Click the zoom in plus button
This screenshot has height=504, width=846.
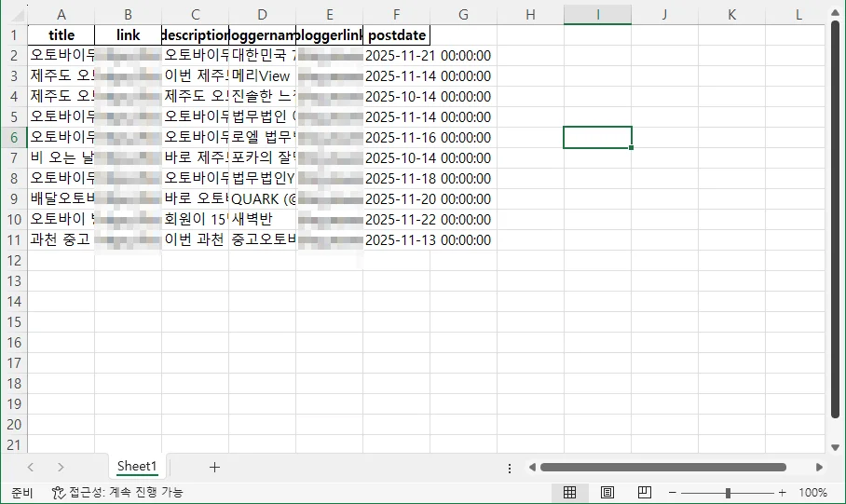[x=783, y=492]
